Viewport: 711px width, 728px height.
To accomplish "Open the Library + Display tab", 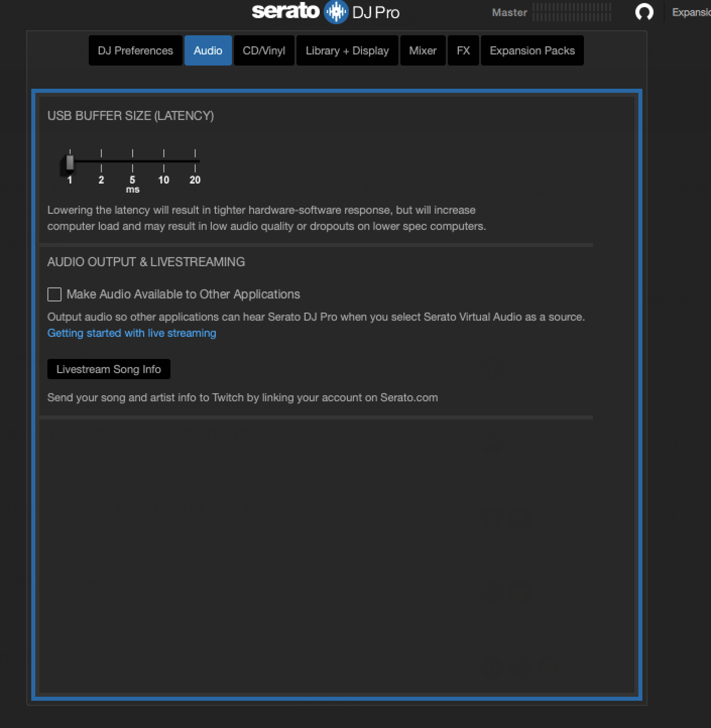I will (x=347, y=50).
